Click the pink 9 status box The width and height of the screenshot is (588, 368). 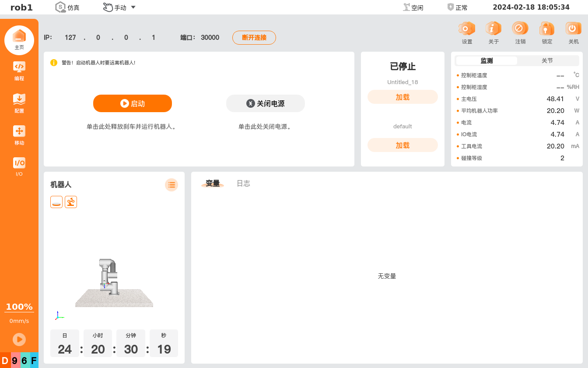15,361
